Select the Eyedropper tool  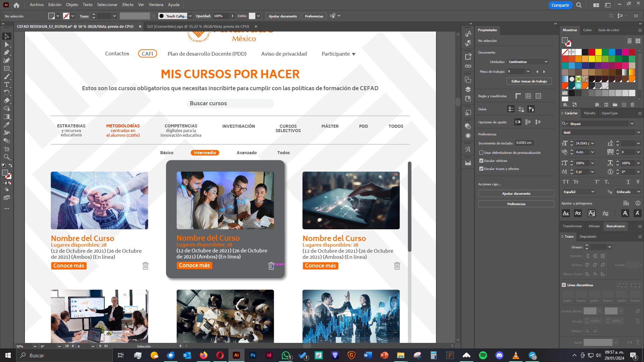(6, 125)
